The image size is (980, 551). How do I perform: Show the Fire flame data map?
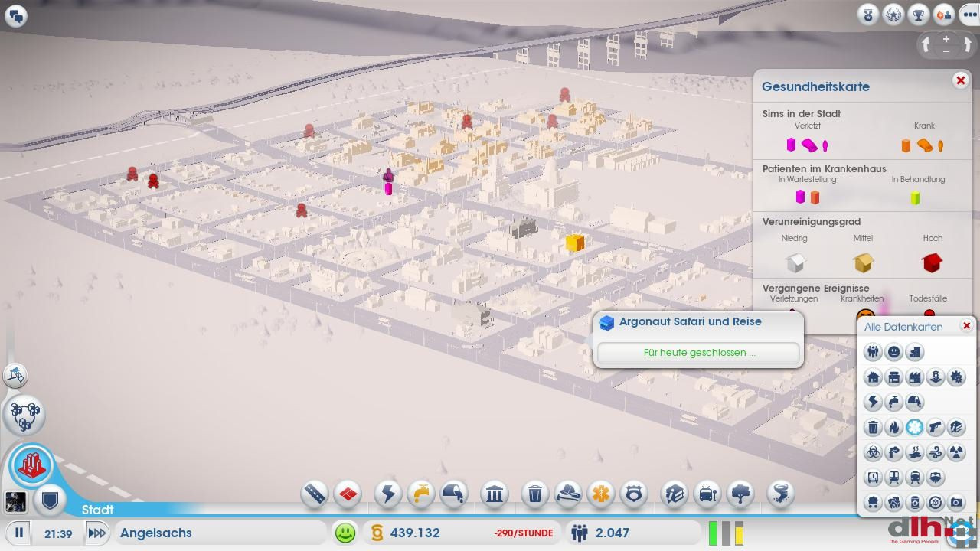pos(893,428)
